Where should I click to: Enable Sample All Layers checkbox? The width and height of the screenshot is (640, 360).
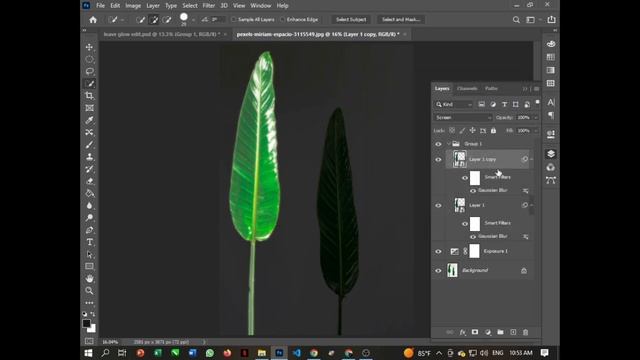234,20
